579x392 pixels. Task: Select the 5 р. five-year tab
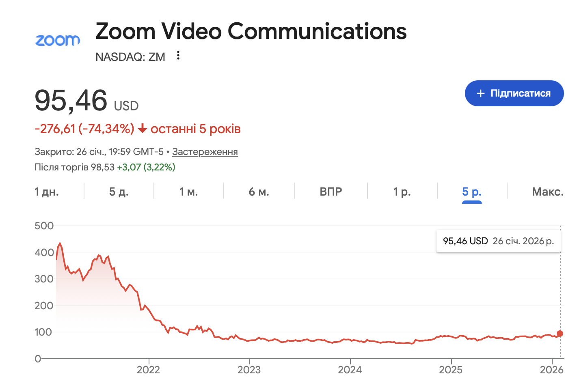pyautogui.click(x=472, y=192)
